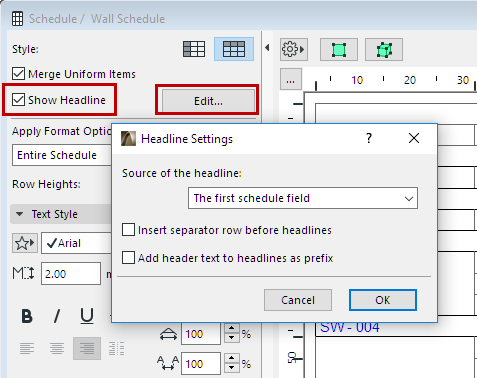
Task: Click the Schedule window grid icon
Action: [17, 19]
